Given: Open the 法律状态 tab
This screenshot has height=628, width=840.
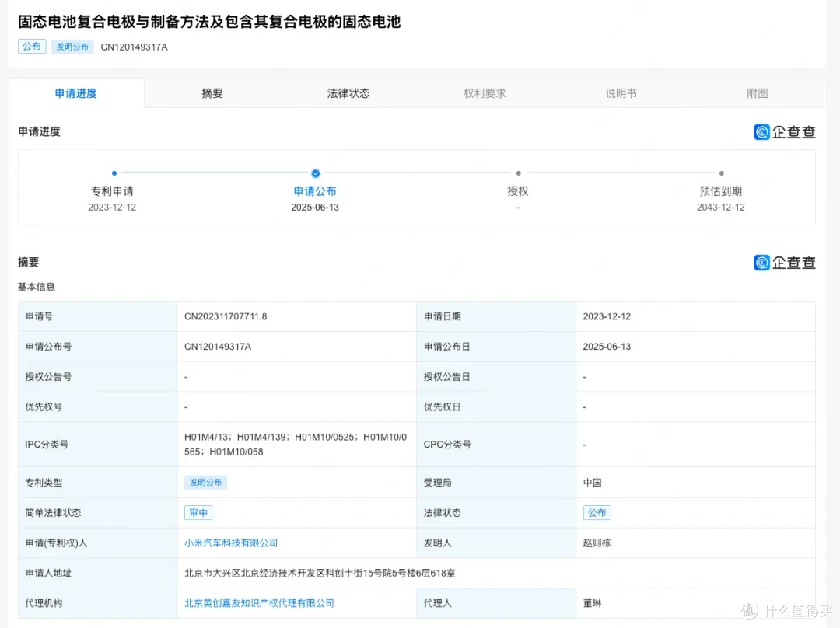Looking at the screenshot, I should 348,93.
